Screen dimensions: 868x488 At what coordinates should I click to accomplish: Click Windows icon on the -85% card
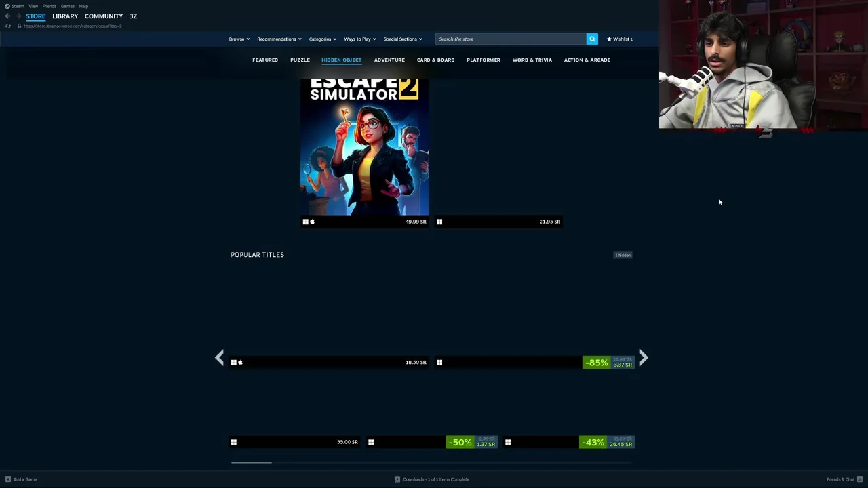pyautogui.click(x=439, y=362)
